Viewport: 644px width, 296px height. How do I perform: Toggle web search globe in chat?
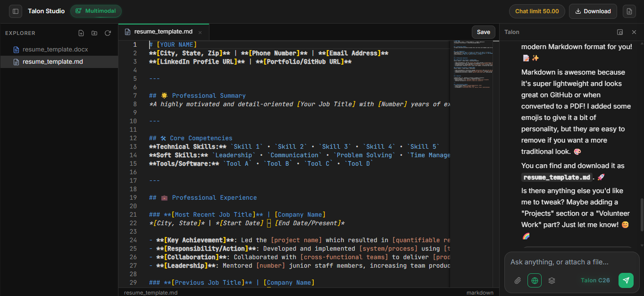point(535,280)
